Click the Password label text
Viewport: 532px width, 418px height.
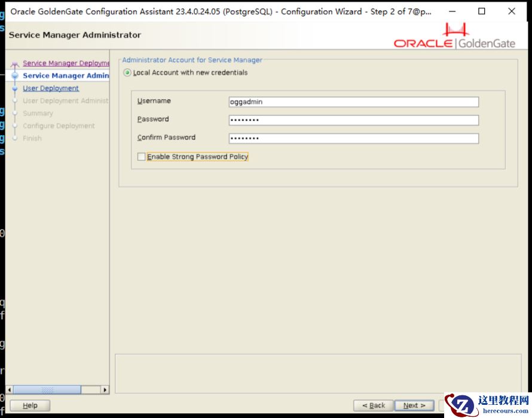click(153, 119)
